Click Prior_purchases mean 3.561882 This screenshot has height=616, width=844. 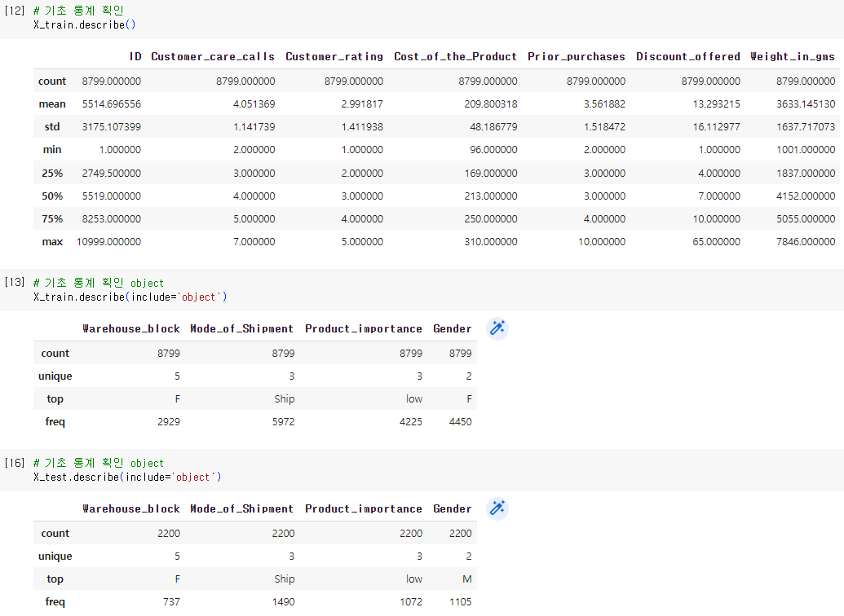tap(604, 103)
